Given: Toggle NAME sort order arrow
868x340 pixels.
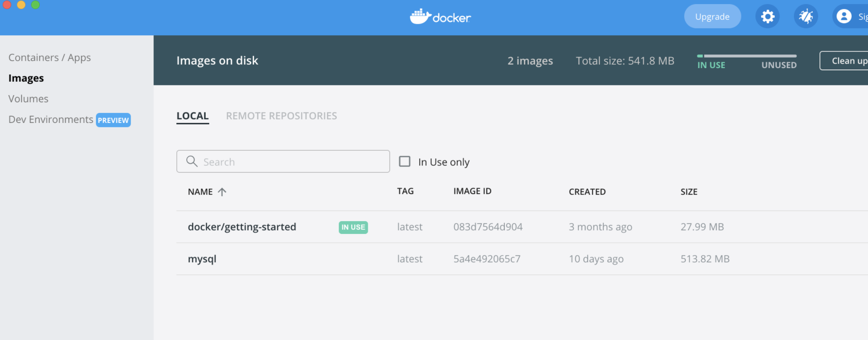Looking at the screenshot, I should [x=222, y=192].
